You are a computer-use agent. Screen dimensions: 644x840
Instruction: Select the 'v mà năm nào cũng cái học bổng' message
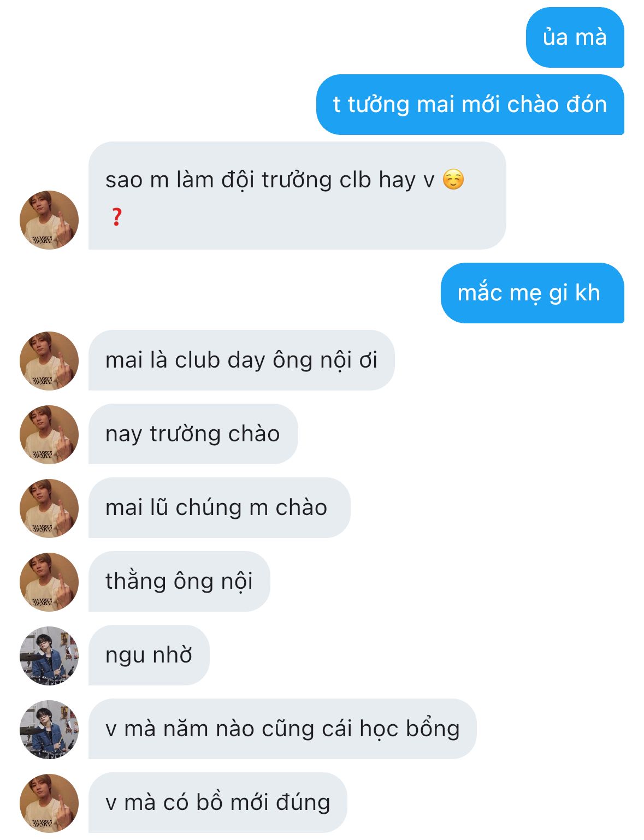282,729
